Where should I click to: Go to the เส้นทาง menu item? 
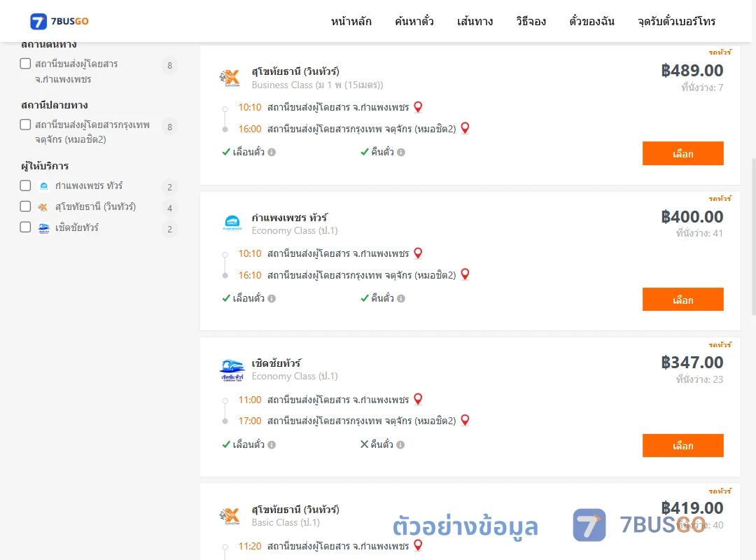tap(475, 21)
